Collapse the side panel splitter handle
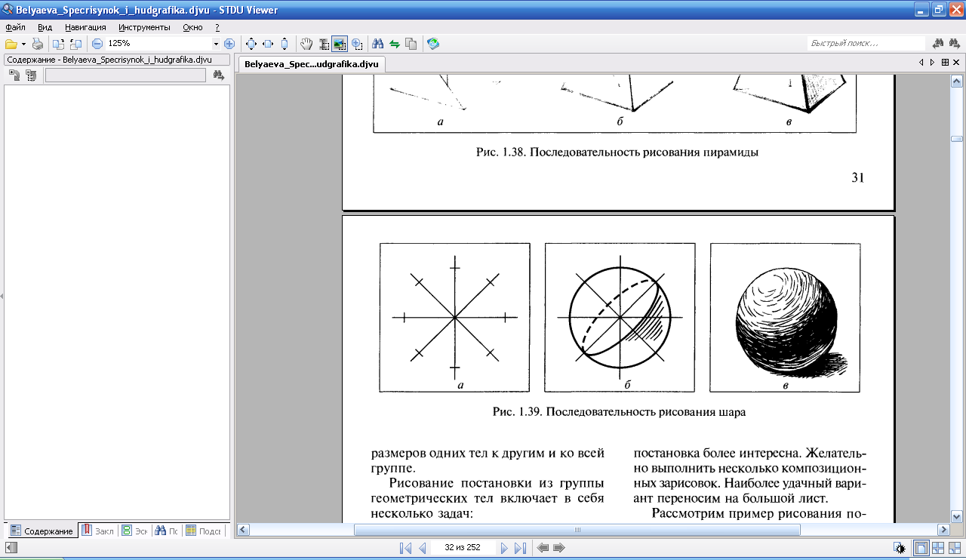 pyautogui.click(x=2, y=296)
